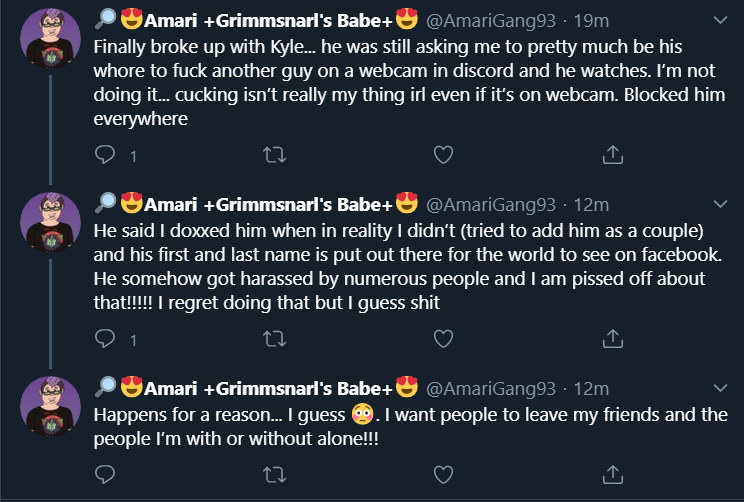Open the profile avatar beside the first tweet
Screen dimensions: 744x502
coord(50,38)
